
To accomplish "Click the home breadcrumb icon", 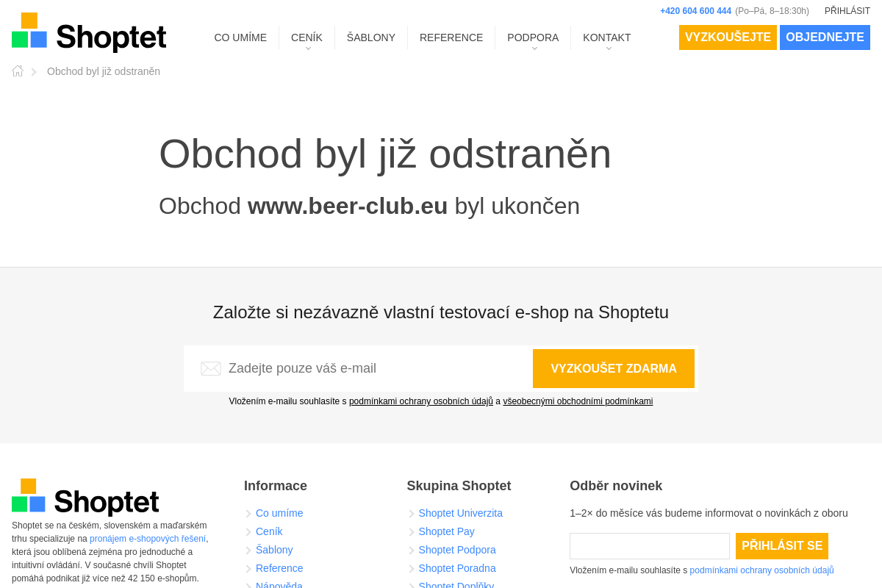I will 18,71.
